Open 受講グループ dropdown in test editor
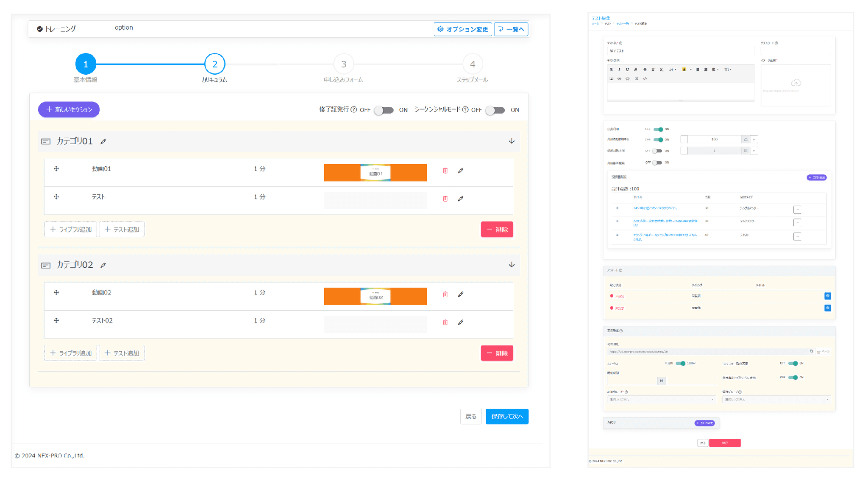 (661, 399)
